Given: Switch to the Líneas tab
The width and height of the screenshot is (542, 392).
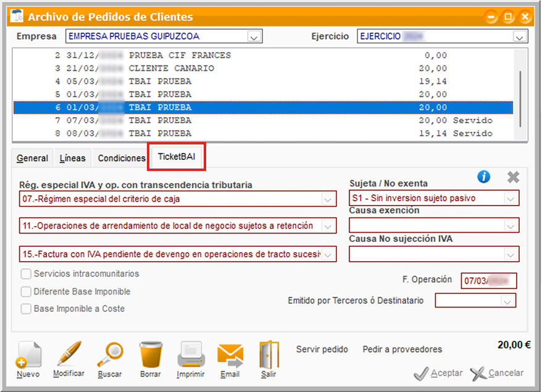Looking at the screenshot, I should click(x=73, y=158).
